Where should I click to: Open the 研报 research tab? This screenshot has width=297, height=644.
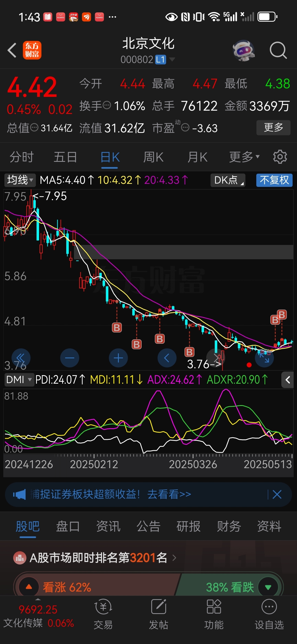pyautogui.click(x=189, y=526)
